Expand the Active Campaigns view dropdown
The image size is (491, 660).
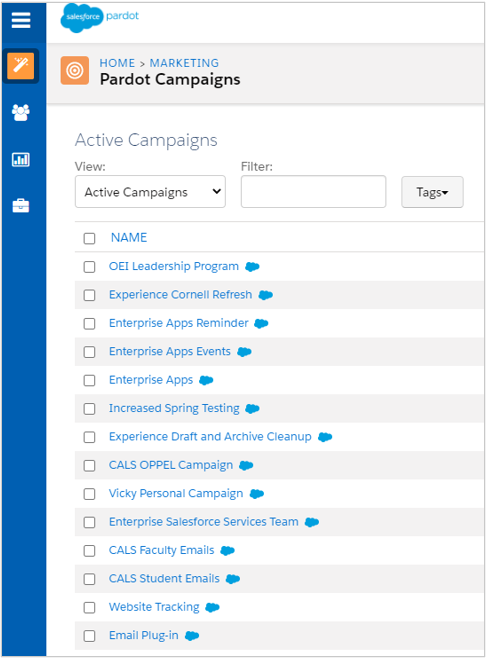150,192
